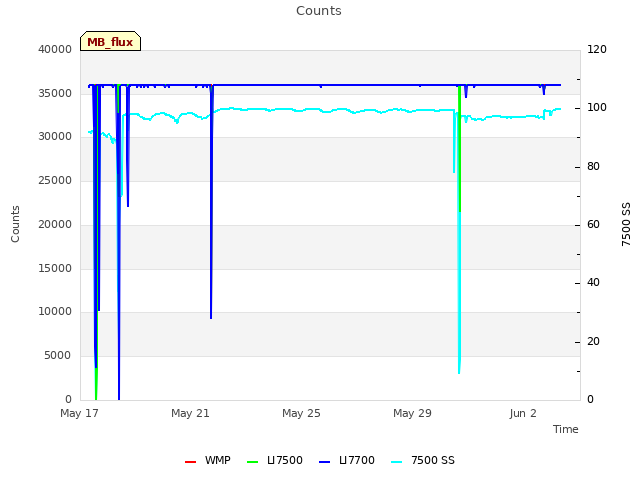Click the 15000 left axis tick label
Viewport: 640px width, 480px height.
[x=55, y=268]
